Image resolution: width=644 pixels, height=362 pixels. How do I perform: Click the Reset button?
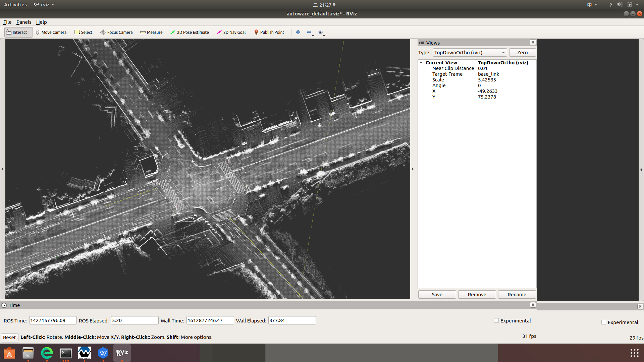[9, 338]
